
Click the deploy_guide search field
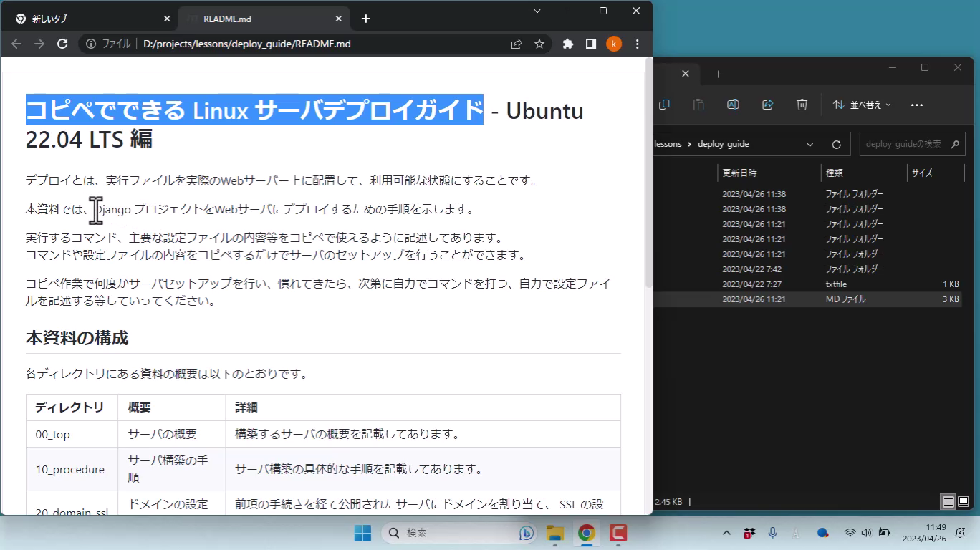tap(904, 144)
